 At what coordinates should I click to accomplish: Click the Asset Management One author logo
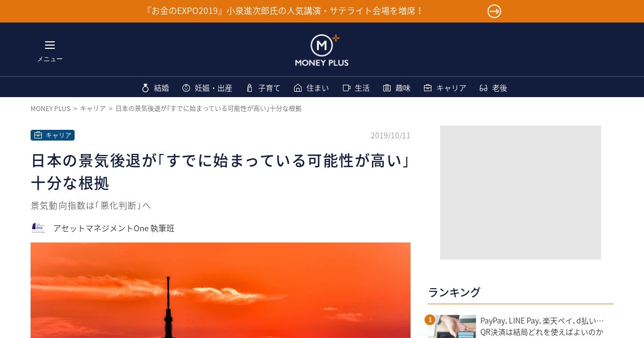click(x=38, y=228)
